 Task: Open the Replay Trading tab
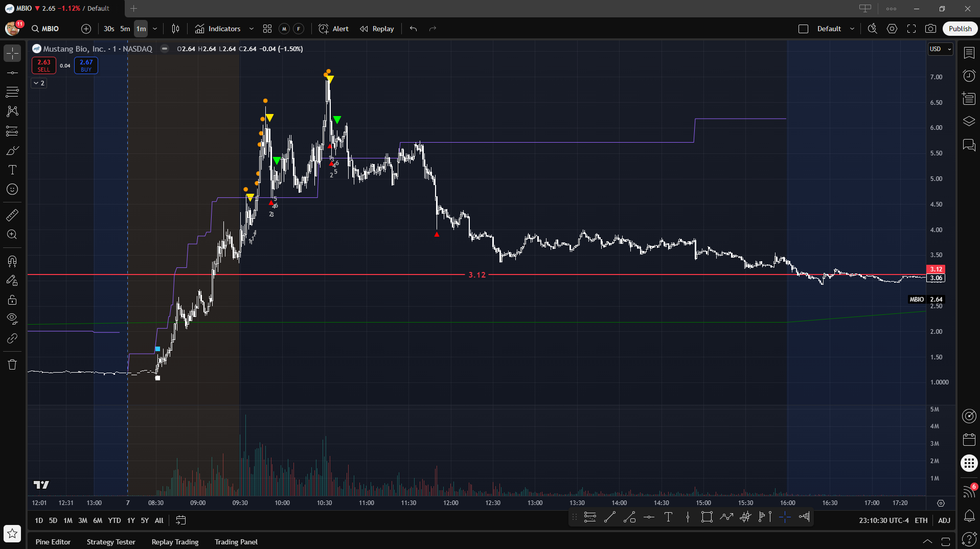tap(175, 542)
